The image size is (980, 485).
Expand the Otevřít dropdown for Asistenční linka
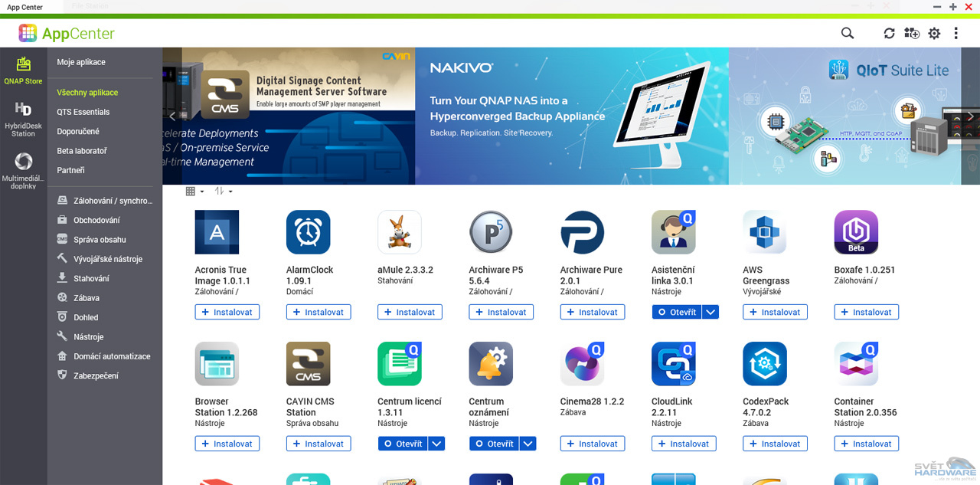pos(710,312)
